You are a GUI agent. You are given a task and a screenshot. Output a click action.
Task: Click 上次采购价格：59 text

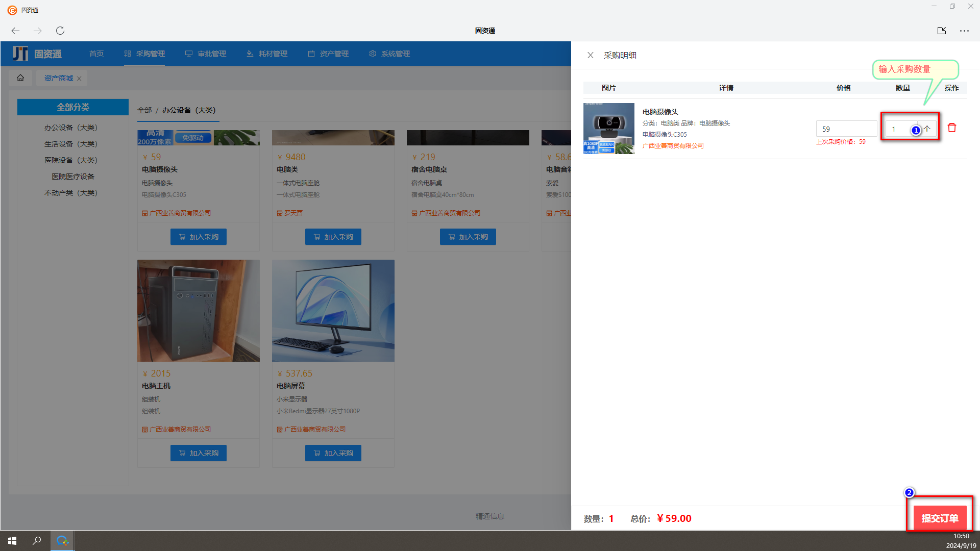(841, 142)
